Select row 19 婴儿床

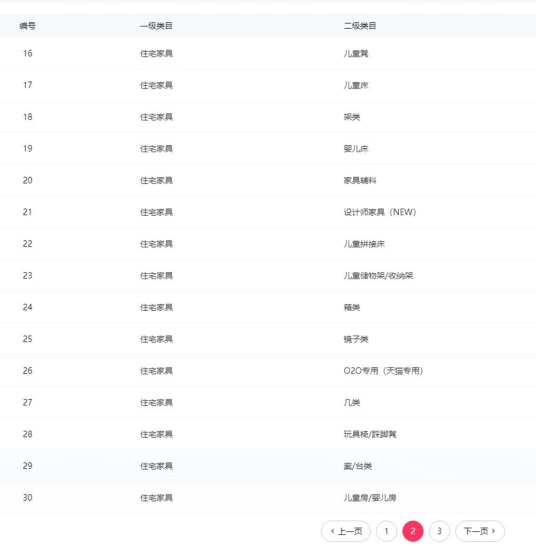[268, 149]
